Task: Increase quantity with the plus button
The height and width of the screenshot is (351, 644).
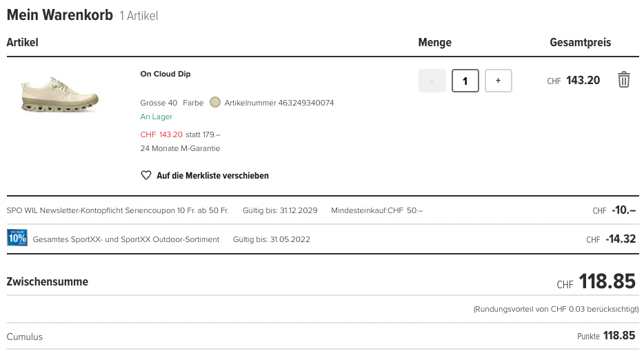Action: coord(498,81)
